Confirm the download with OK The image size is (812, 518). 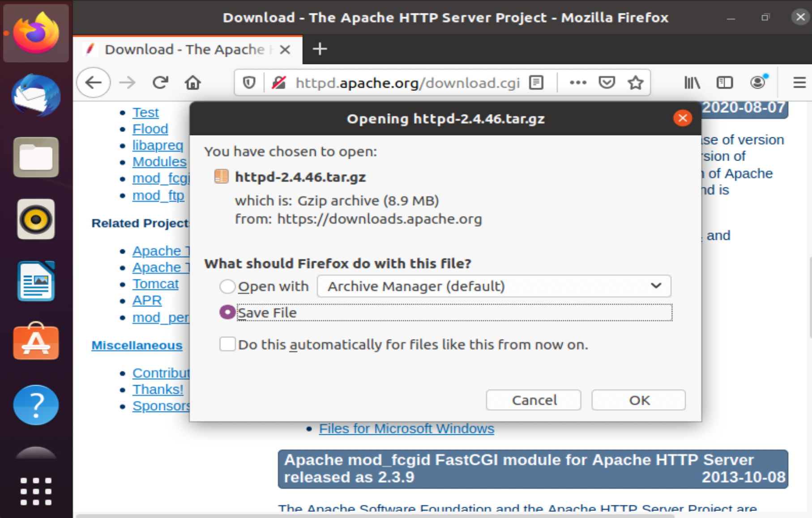639,400
